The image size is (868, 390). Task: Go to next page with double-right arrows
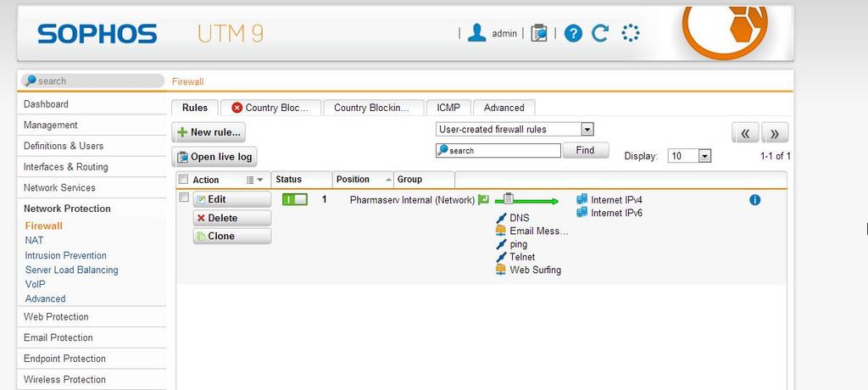775,133
